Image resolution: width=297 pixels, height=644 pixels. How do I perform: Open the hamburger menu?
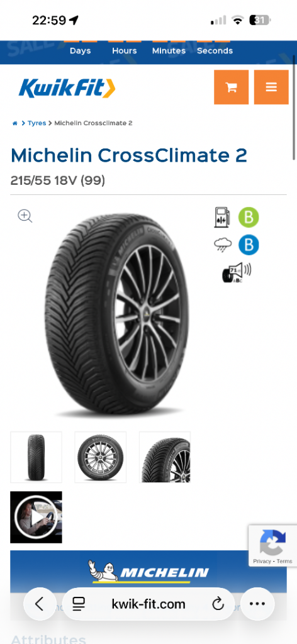coord(271,87)
